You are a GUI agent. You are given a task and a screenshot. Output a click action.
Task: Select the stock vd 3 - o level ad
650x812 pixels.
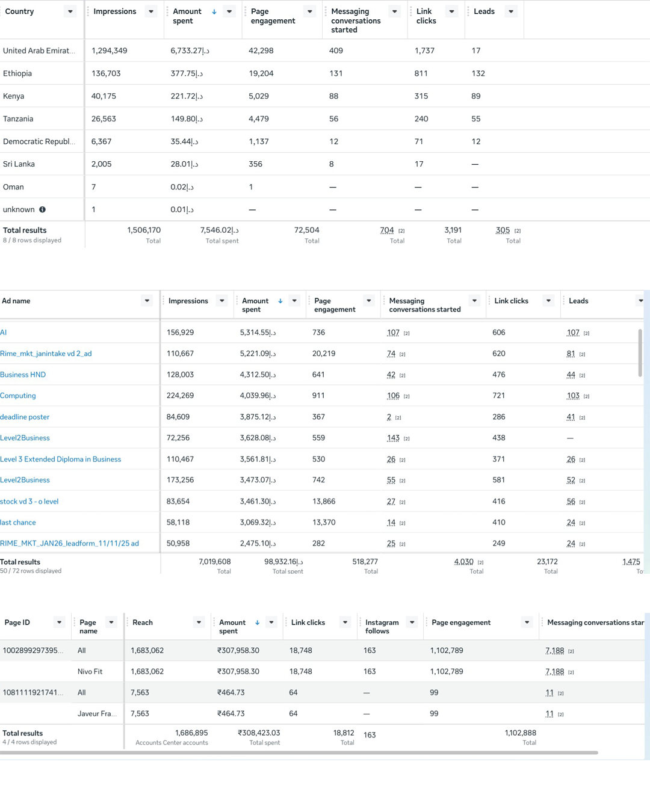29,501
